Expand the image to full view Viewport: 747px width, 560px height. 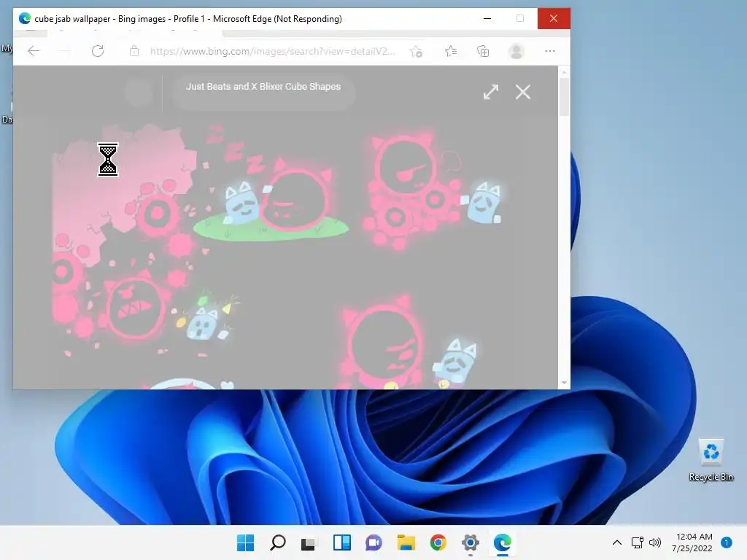491,92
